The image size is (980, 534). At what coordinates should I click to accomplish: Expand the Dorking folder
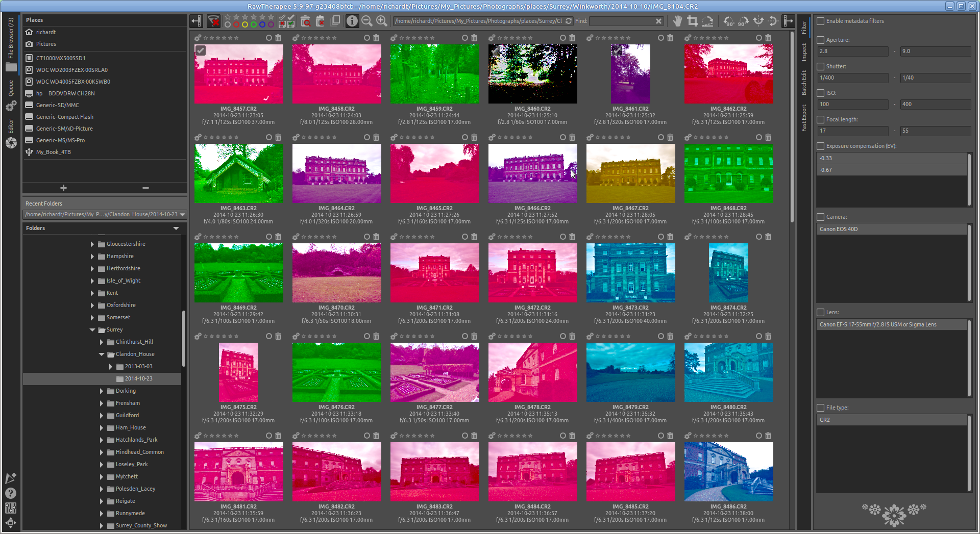(x=101, y=391)
